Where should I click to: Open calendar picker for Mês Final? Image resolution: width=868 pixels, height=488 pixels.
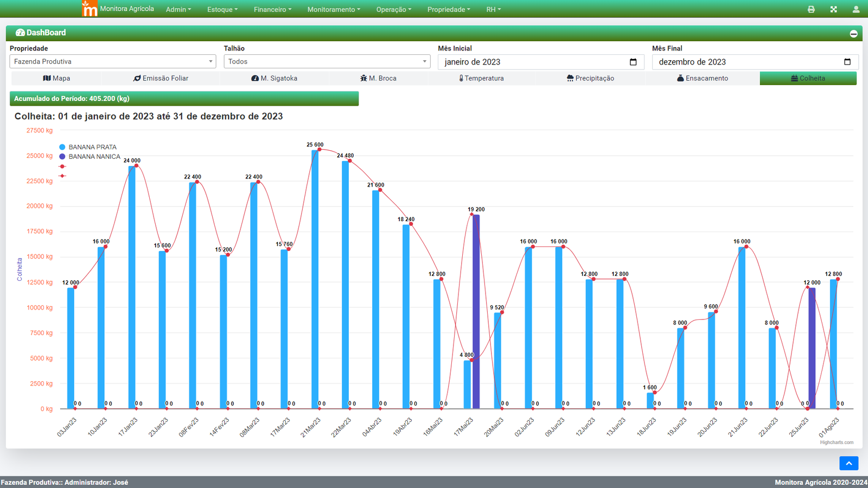point(847,62)
